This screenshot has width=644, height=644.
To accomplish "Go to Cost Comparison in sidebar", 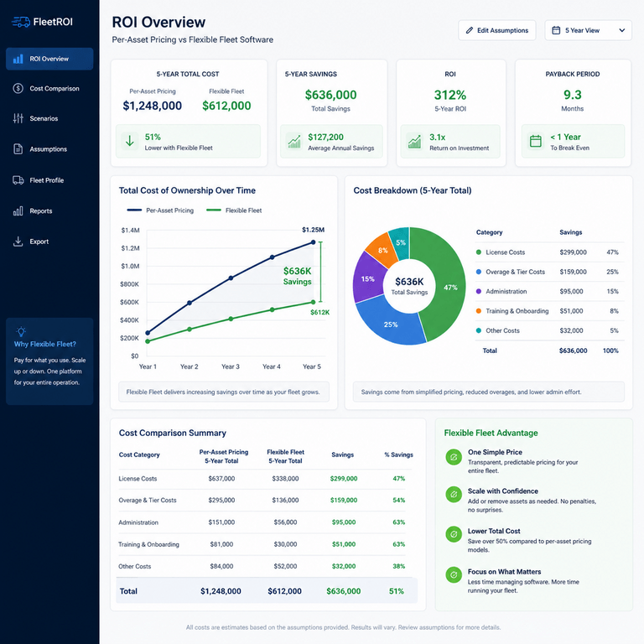I will click(x=49, y=88).
